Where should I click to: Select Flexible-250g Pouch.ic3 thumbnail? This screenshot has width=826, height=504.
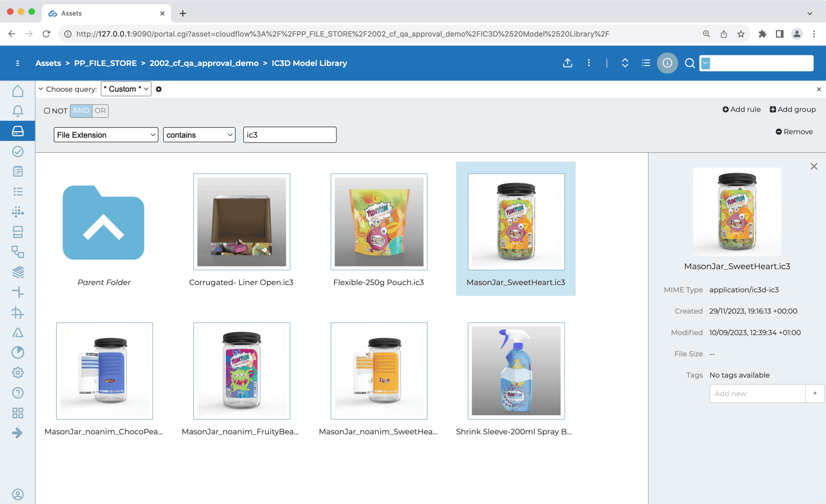click(378, 222)
